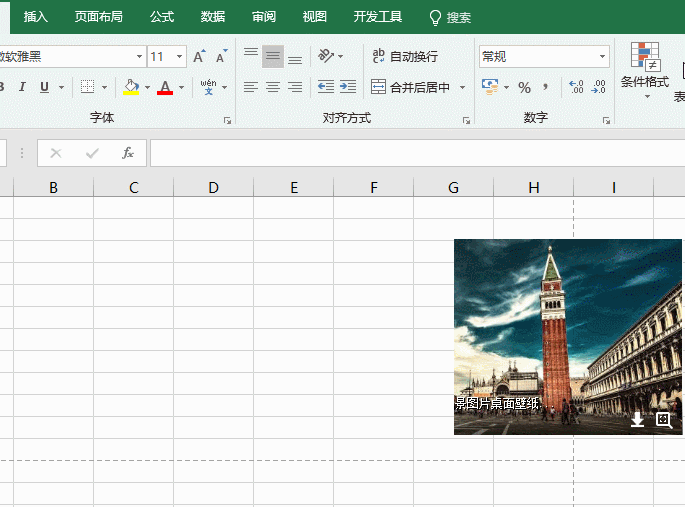Image resolution: width=685 pixels, height=507 pixels.
Task: Open the 页面布局 ribbon tab
Action: click(99, 17)
